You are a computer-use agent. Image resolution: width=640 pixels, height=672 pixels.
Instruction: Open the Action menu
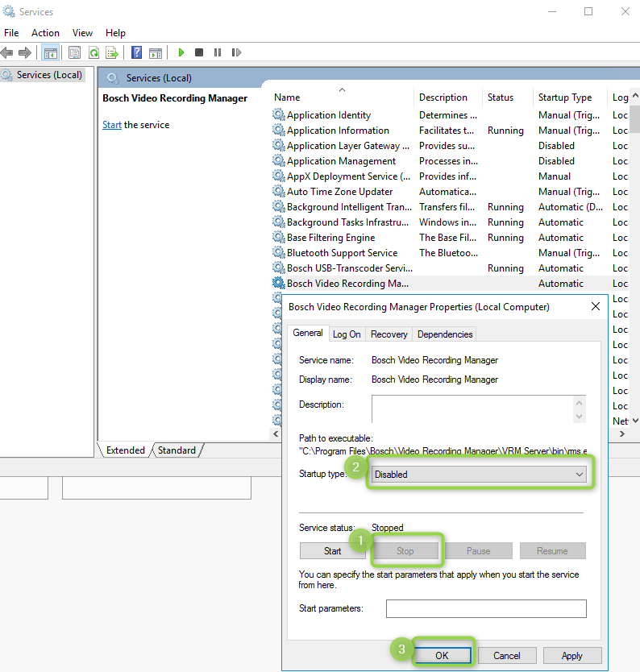[x=45, y=33]
